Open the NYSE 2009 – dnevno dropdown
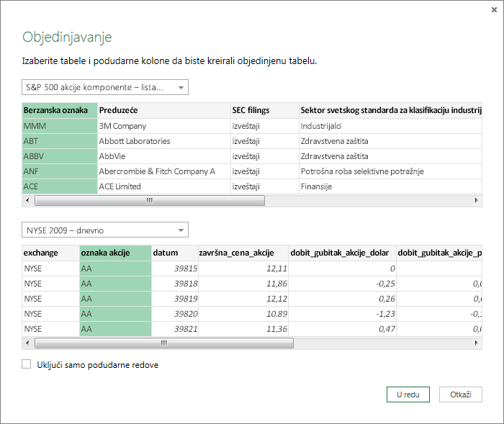This screenshot has height=424, width=504. point(105,230)
